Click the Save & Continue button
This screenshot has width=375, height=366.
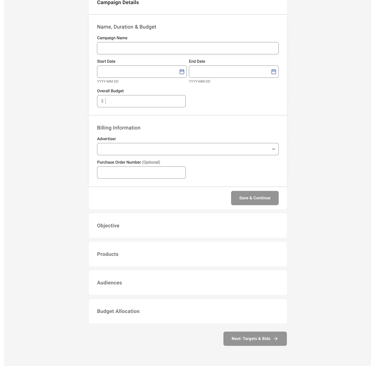point(255,198)
